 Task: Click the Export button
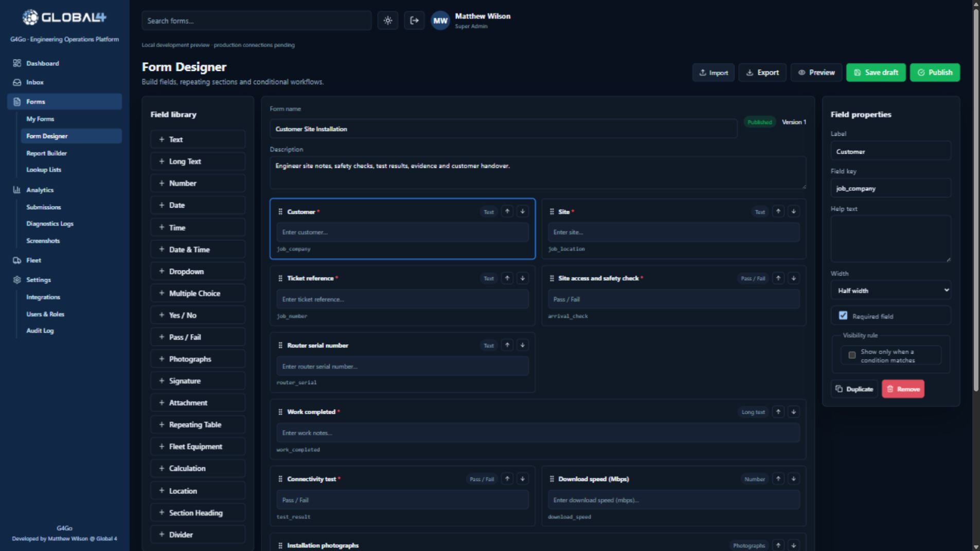(x=762, y=72)
